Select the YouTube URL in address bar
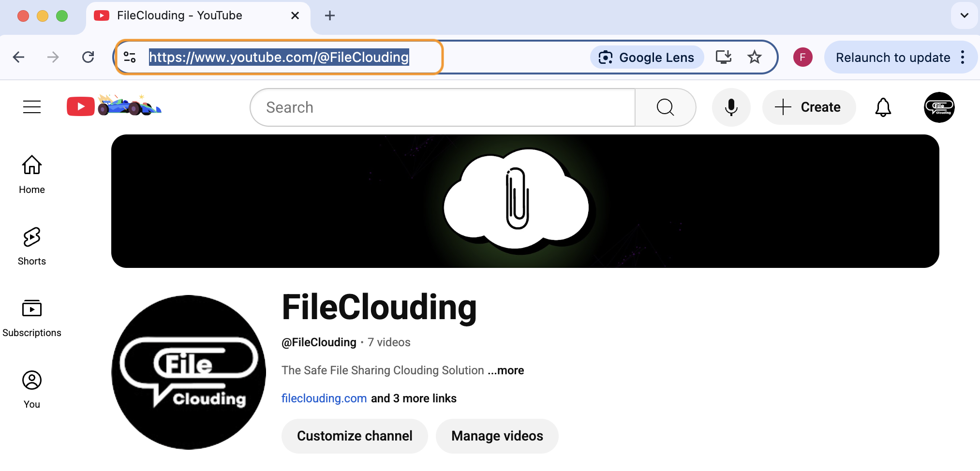This screenshot has width=980, height=471. tap(279, 58)
